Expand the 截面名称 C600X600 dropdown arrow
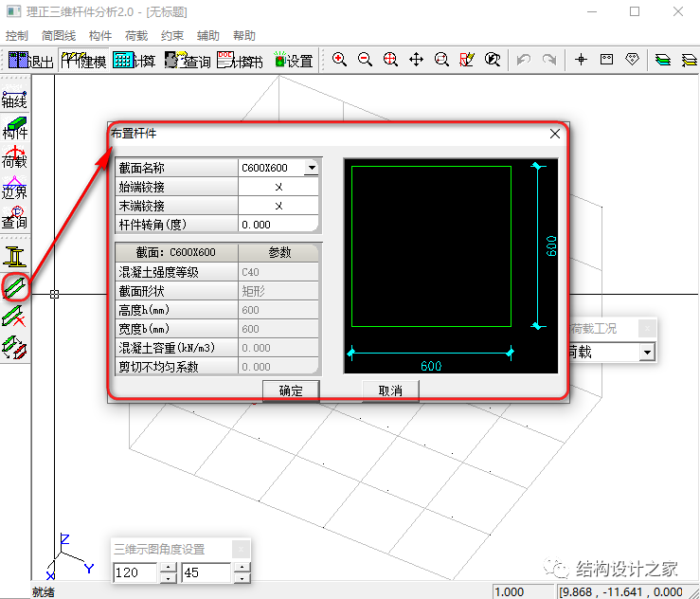The image size is (700, 599). point(311,168)
